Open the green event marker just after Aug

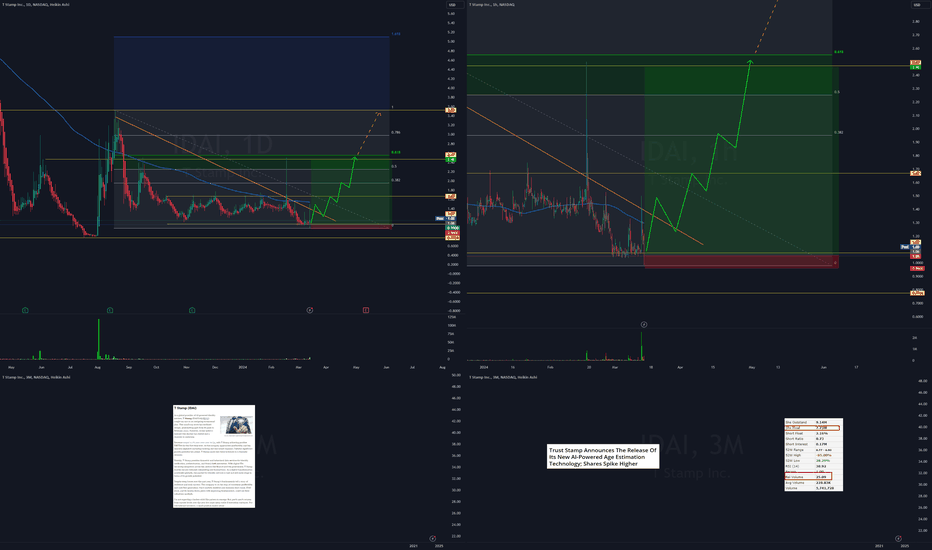(110, 310)
